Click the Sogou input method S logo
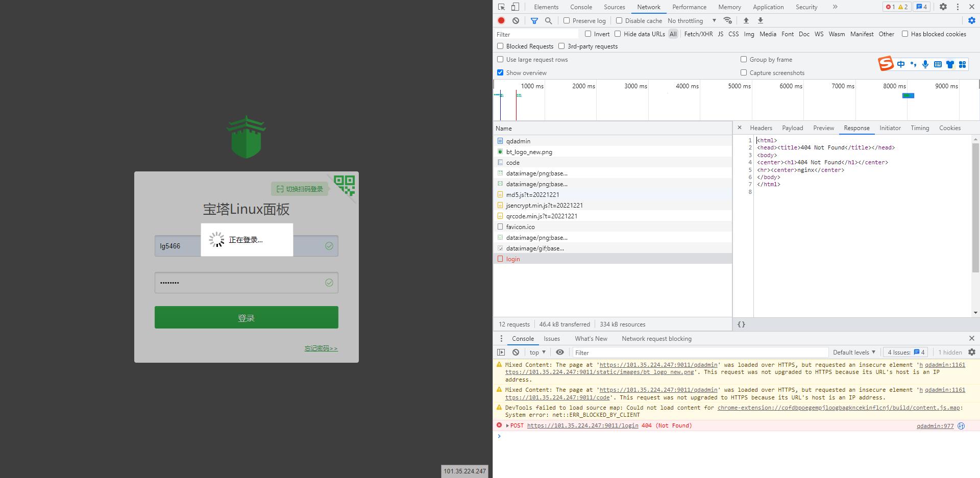Image resolution: width=980 pixels, height=478 pixels. pos(886,64)
